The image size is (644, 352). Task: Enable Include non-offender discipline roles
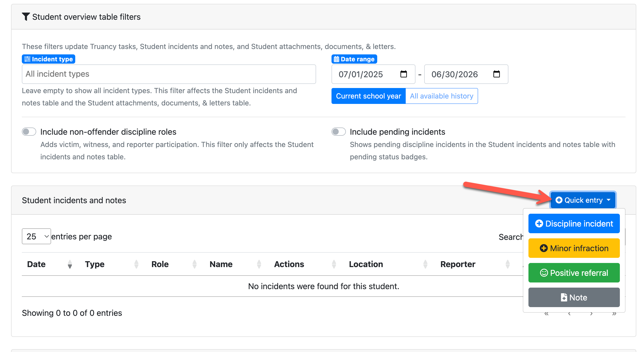click(29, 132)
